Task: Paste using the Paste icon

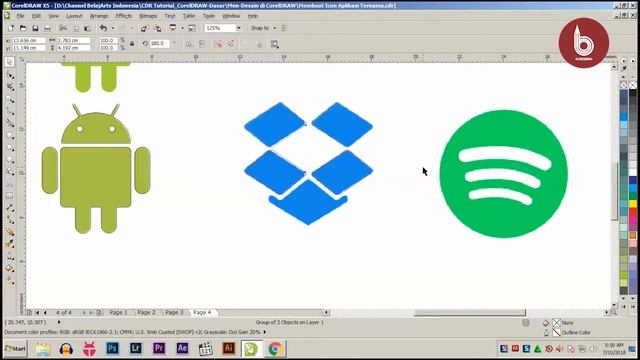Action: click(x=87, y=28)
